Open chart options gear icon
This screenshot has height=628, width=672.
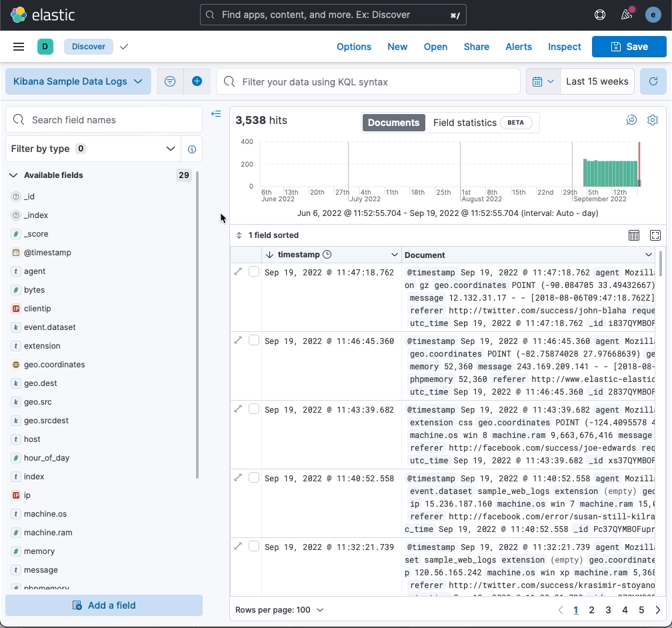[x=652, y=121]
